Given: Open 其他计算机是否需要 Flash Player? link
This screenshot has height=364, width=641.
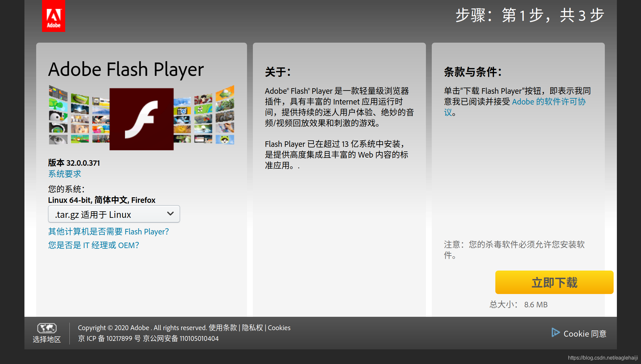Looking at the screenshot, I should coord(109,231).
